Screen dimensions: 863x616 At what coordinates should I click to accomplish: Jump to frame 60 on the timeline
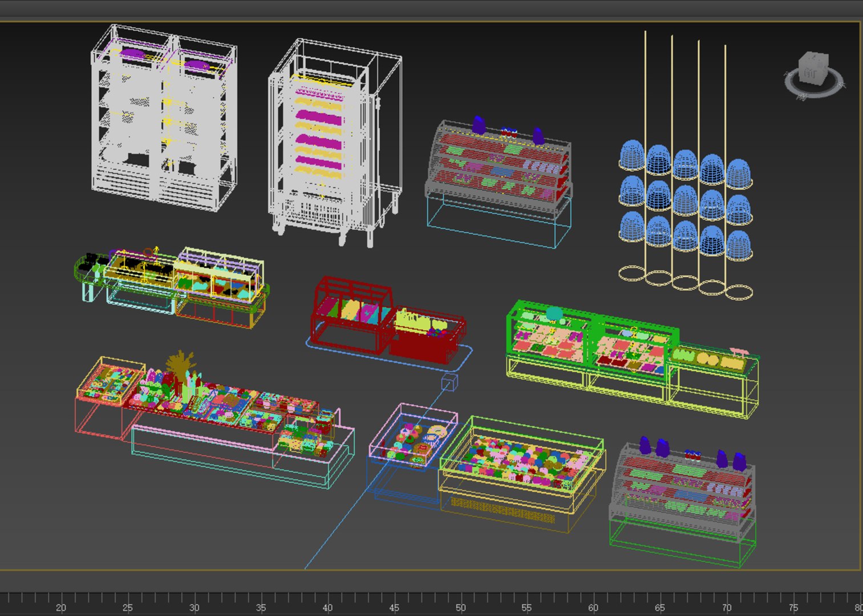(x=593, y=607)
